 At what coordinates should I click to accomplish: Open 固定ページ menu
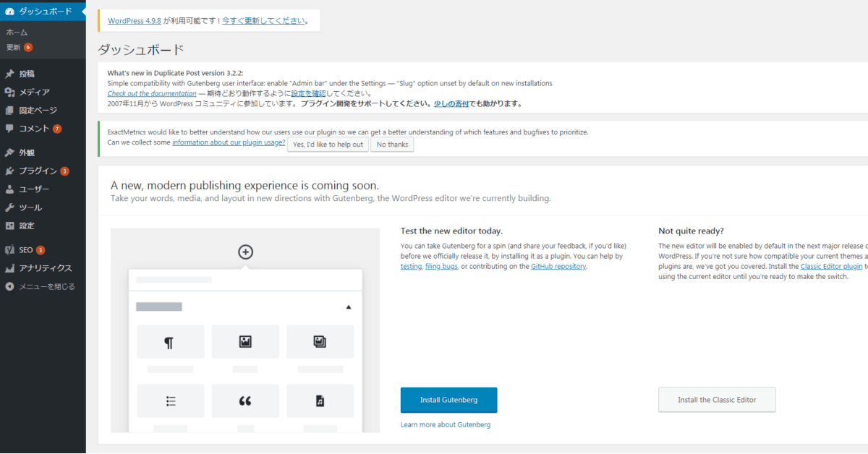[x=43, y=111]
